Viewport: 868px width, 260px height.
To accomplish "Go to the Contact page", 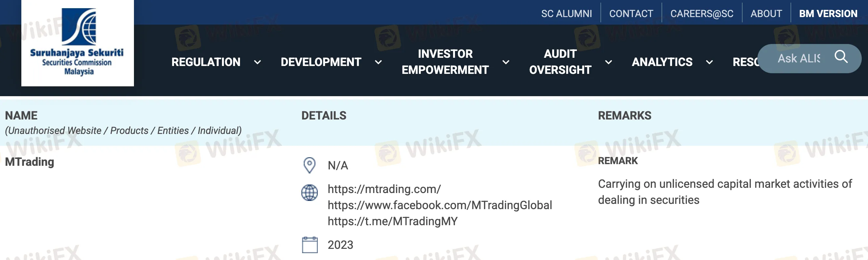I will coord(631,13).
